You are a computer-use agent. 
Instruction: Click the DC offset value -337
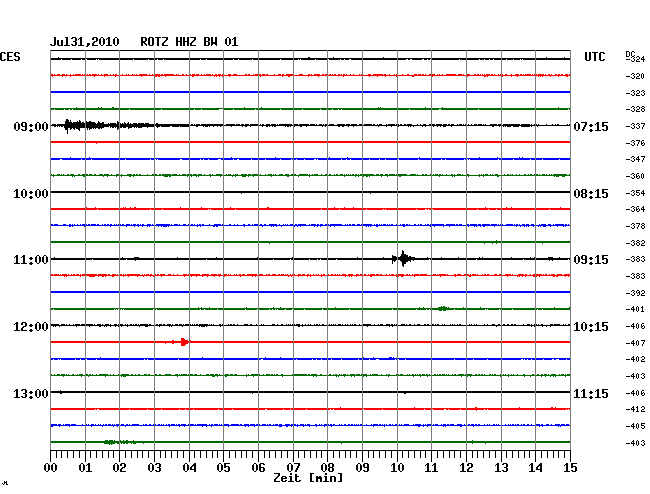[635, 126]
